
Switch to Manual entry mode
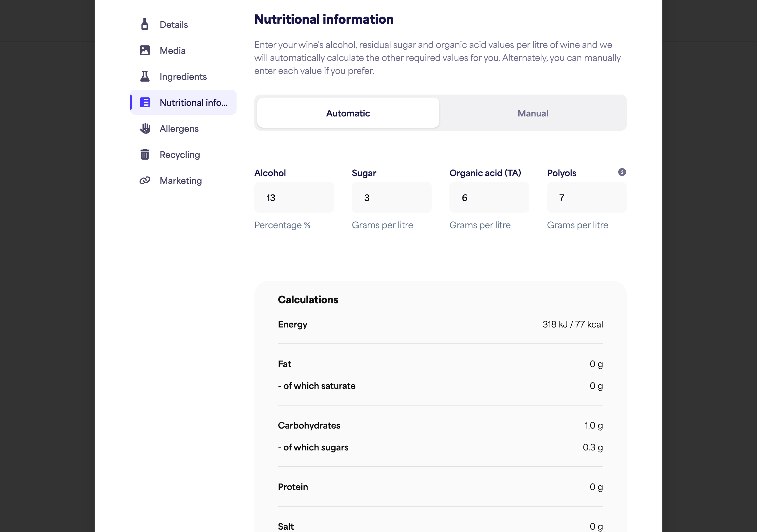(533, 113)
